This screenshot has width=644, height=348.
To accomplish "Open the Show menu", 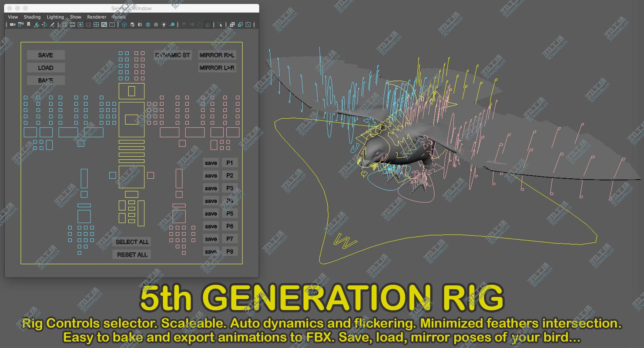I will [76, 17].
